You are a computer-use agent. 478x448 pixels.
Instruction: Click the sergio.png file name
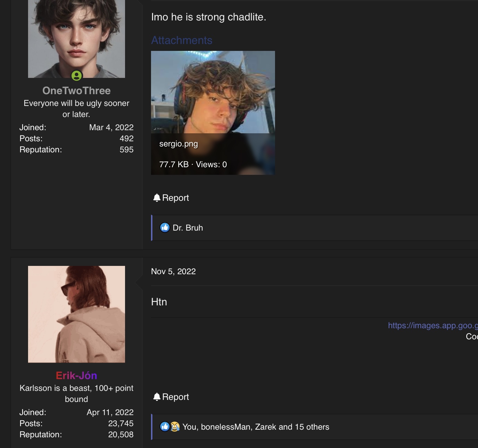tap(179, 144)
